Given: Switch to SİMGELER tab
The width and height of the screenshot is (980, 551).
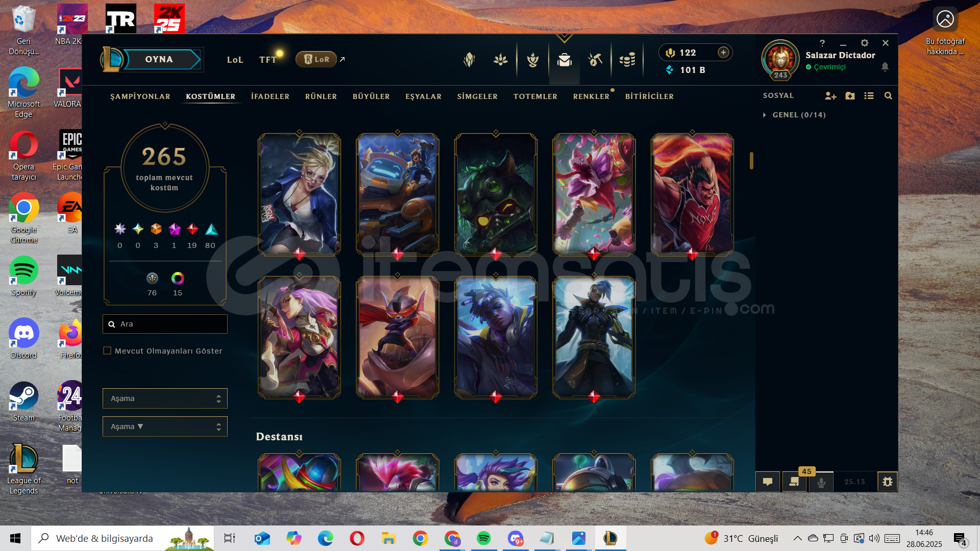Looking at the screenshot, I should [477, 96].
